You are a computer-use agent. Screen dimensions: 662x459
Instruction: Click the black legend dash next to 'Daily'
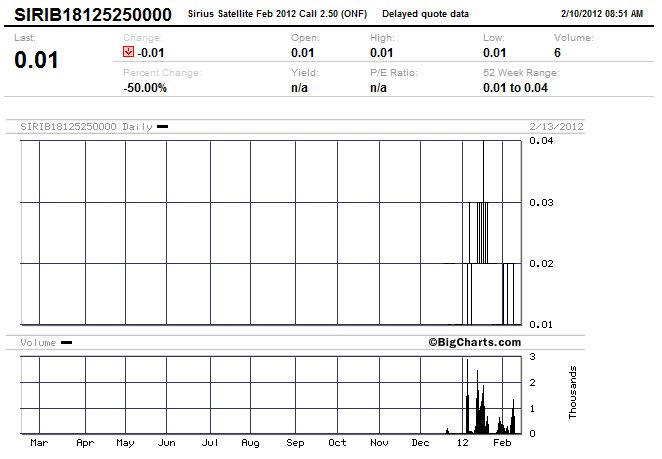pyautogui.click(x=163, y=126)
